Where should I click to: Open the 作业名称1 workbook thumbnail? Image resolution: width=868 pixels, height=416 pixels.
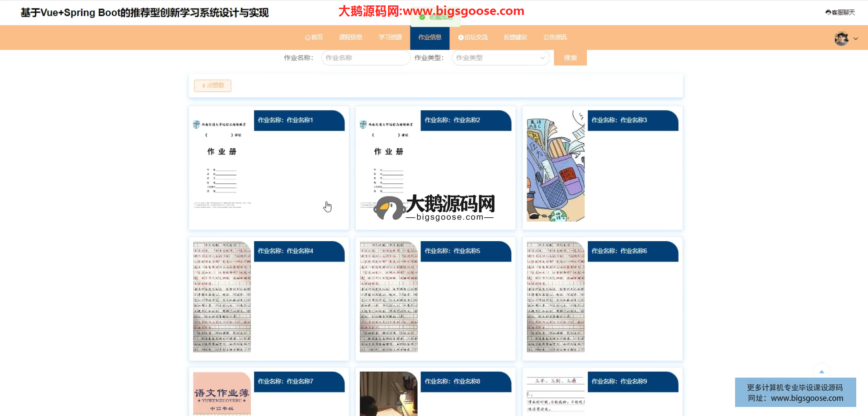point(222,166)
